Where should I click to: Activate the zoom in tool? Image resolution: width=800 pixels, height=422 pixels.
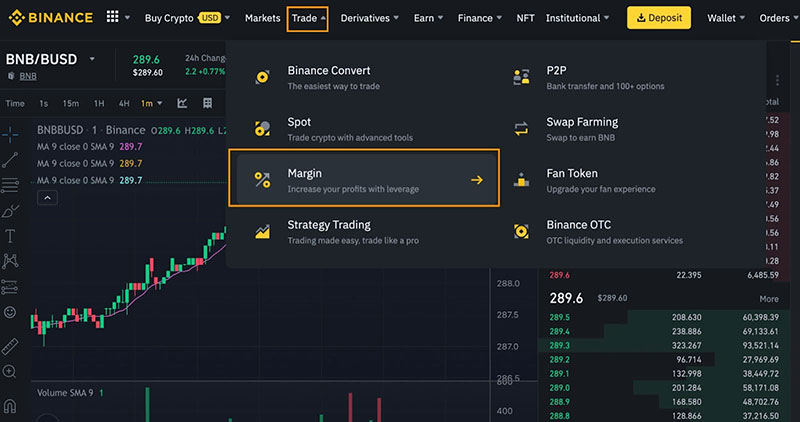[x=10, y=372]
